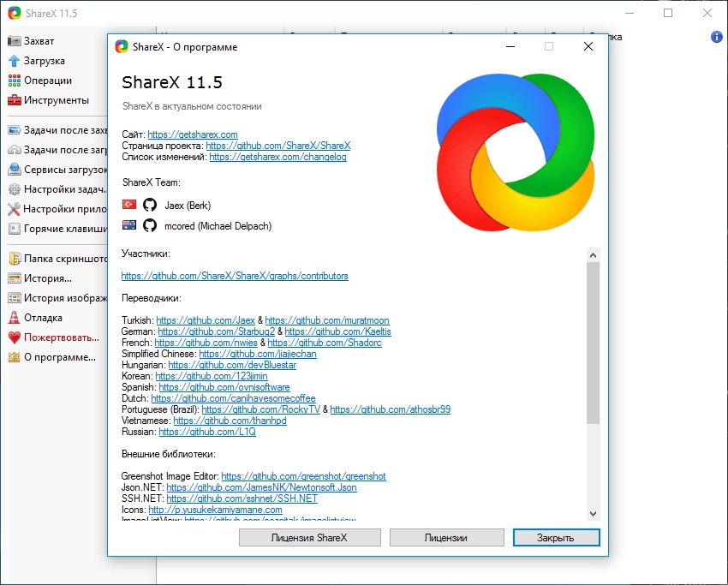
Task: Open Turkish translator github.com/Jaex link
Action: (206, 319)
